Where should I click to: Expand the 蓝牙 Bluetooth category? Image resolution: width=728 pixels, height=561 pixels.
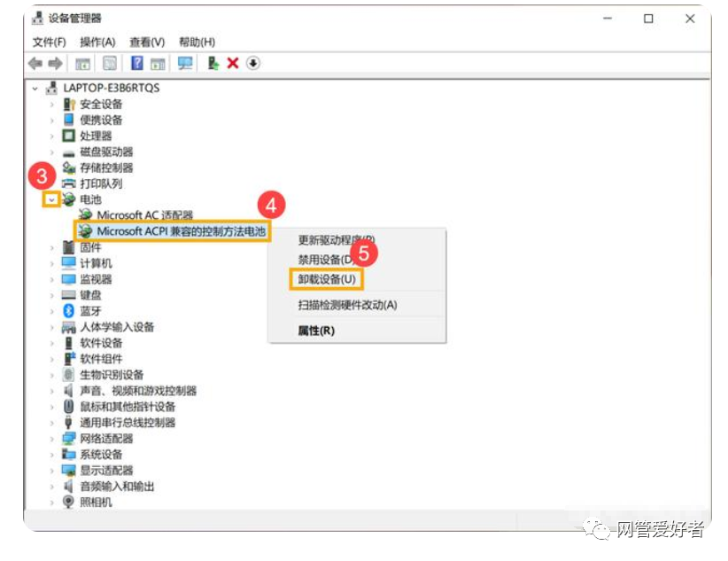(52, 311)
